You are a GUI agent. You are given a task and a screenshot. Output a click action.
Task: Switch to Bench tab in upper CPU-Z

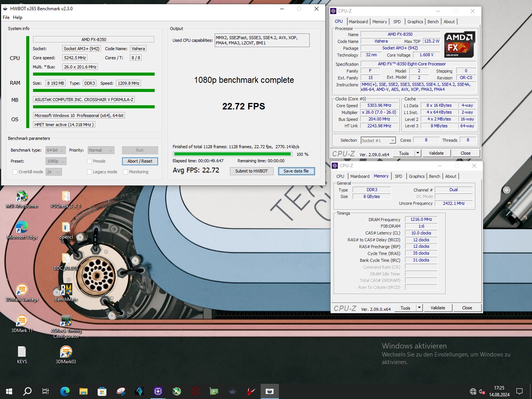433,22
